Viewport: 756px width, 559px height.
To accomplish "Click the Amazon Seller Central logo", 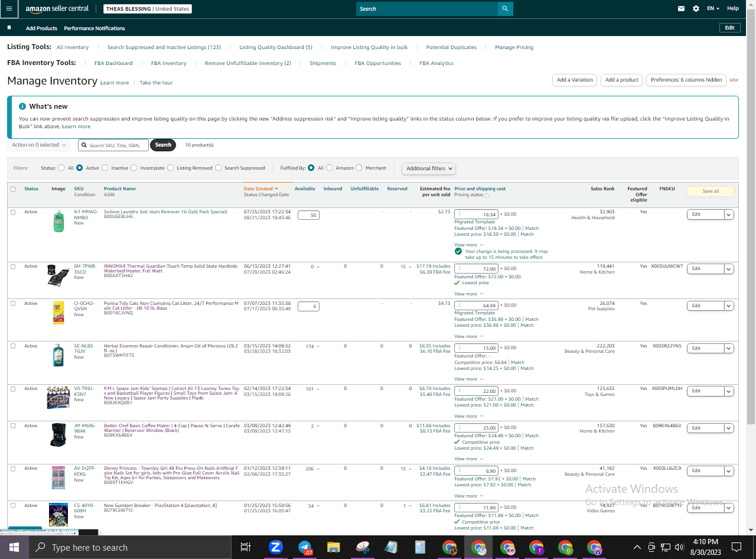I will 57,9.
